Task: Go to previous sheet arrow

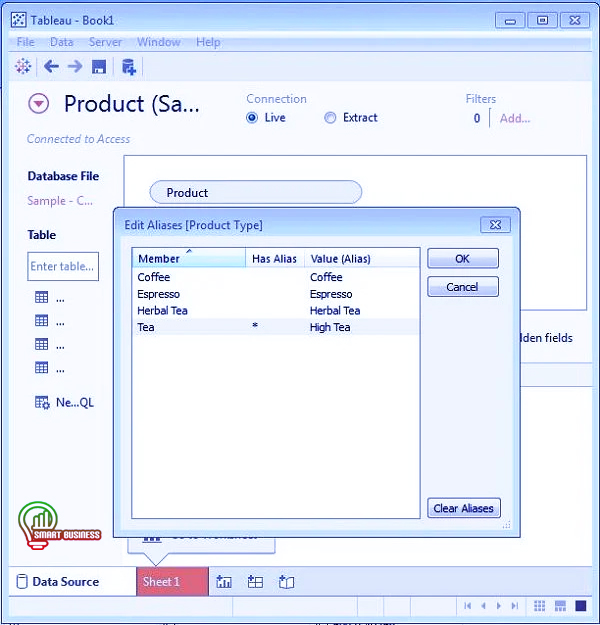Action: [483, 606]
